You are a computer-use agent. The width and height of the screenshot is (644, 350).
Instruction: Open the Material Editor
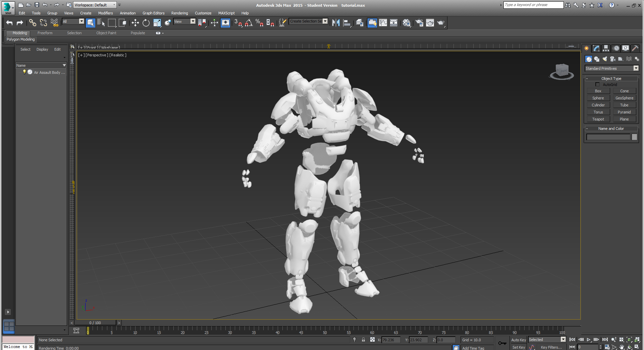(407, 23)
